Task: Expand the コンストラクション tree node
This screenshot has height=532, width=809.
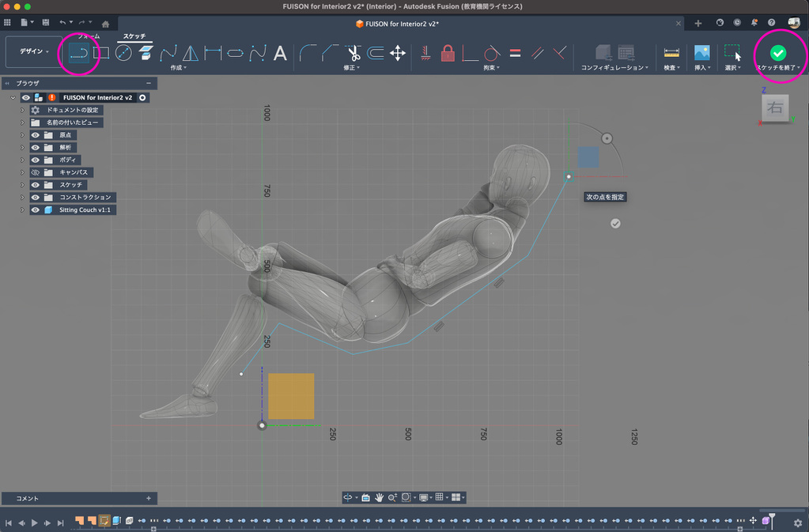Action: (23, 198)
